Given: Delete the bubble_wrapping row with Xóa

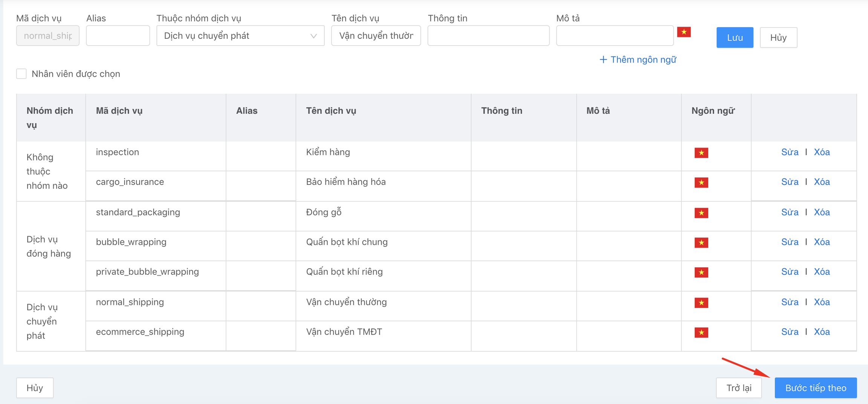Looking at the screenshot, I should coord(822,242).
